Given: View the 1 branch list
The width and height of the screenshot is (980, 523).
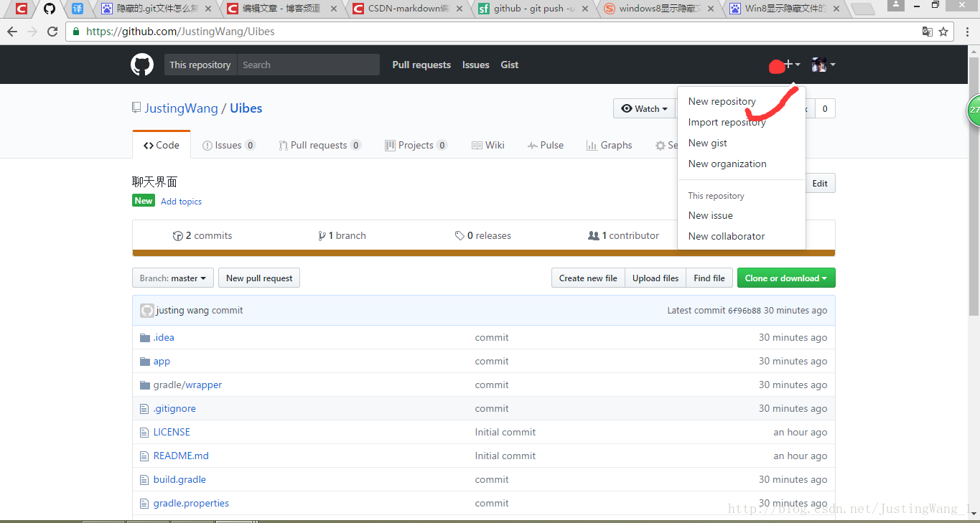Looking at the screenshot, I should pyautogui.click(x=342, y=235).
